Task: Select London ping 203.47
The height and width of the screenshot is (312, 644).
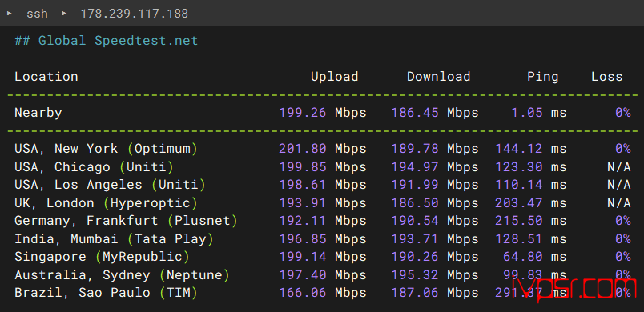Action: click(519, 203)
